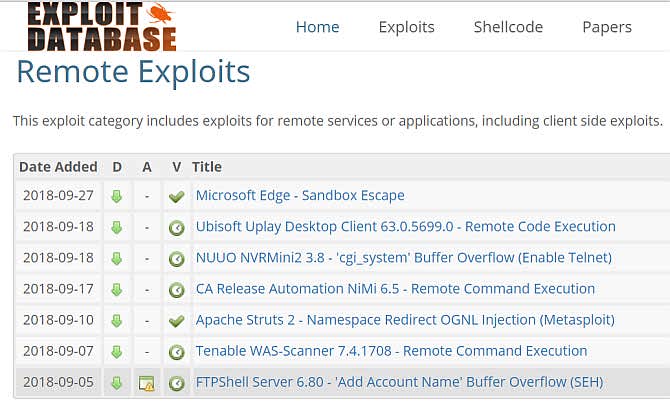Open the Papers section
The width and height of the screenshot is (670, 401).
(607, 27)
